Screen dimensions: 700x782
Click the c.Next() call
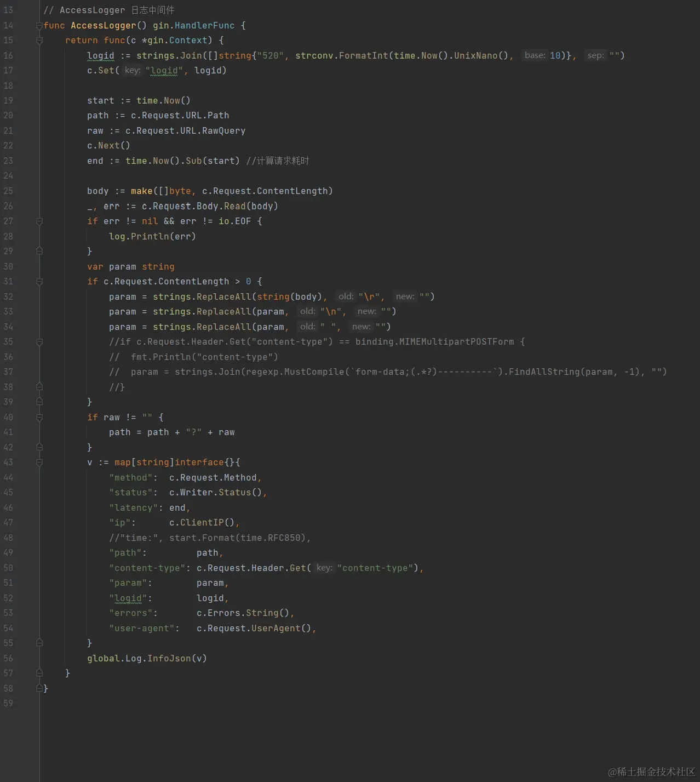tap(108, 146)
